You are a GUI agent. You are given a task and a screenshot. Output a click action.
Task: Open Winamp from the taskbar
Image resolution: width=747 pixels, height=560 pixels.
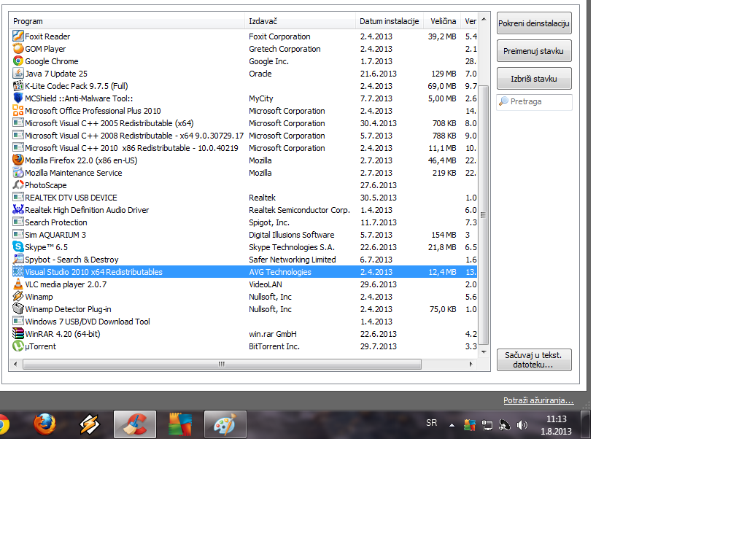90,424
